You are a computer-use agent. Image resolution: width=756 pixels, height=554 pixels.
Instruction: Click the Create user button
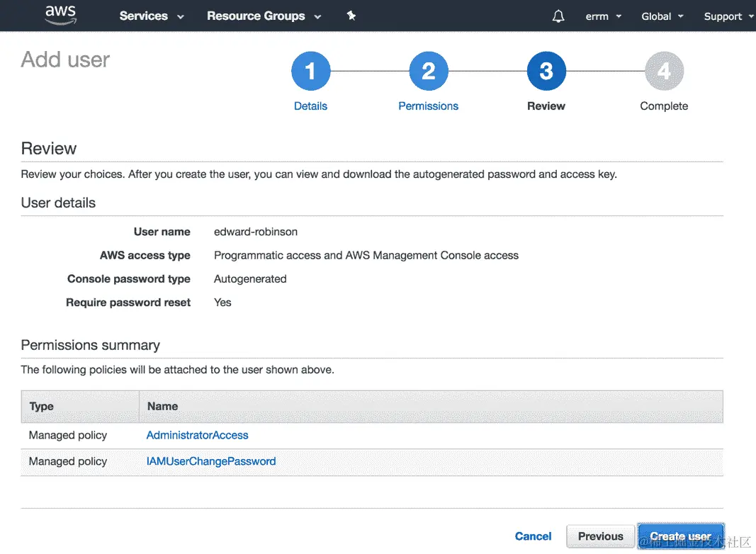click(680, 536)
